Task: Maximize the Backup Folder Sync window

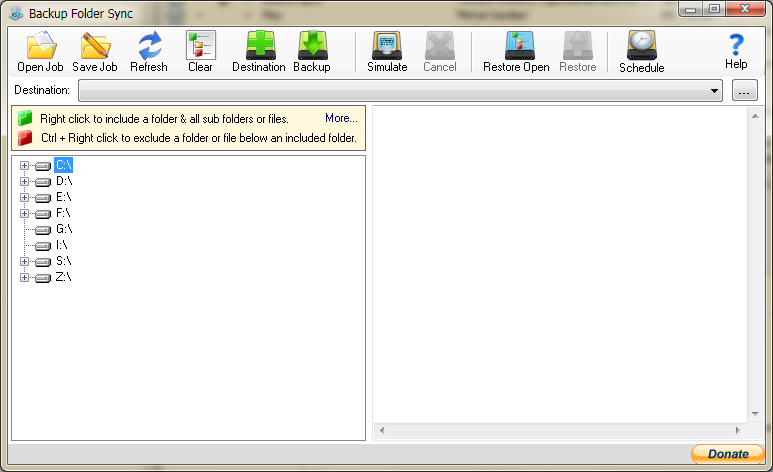Action: pyautogui.click(x=714, y=9)
